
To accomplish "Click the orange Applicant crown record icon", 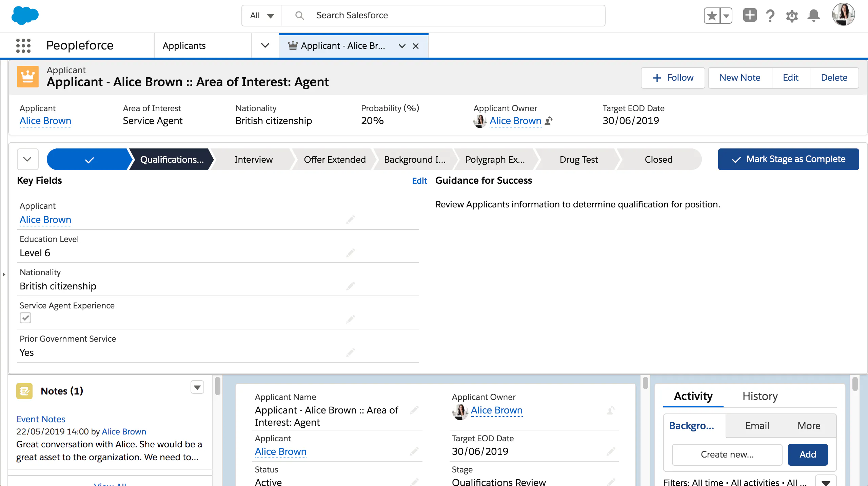I will [28, 77].
